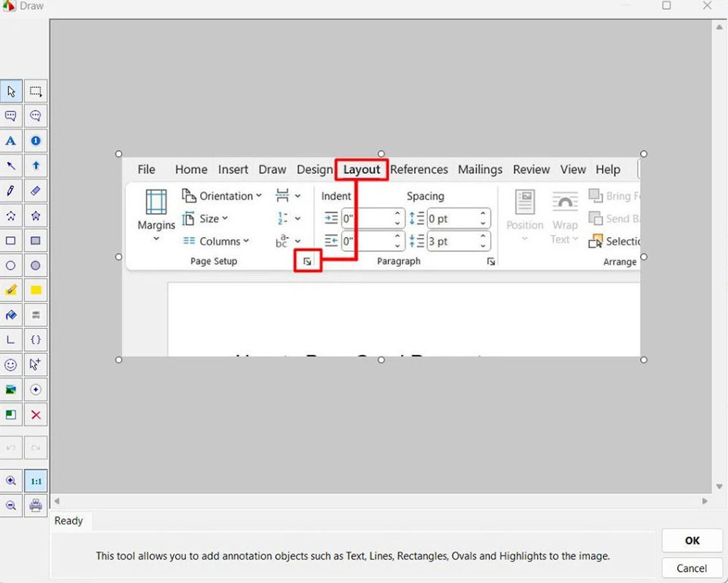This screenshot has height=583, width=728.
Task: Pick the paint bucket fill tool
Action: [11, 315]
